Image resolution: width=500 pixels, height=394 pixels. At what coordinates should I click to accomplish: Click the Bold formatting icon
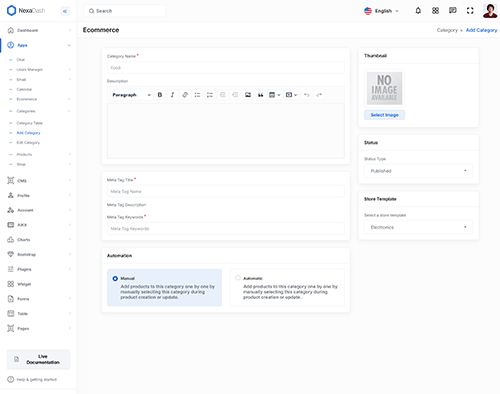(x=160, y=95)
